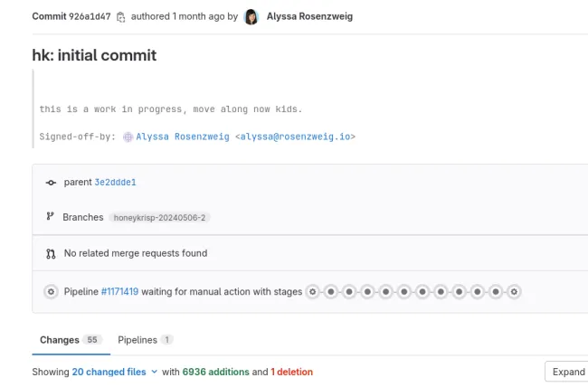588x387 pixels.
Task: Click the pipeline status gear icon
Action: click(x=51, y=292)
